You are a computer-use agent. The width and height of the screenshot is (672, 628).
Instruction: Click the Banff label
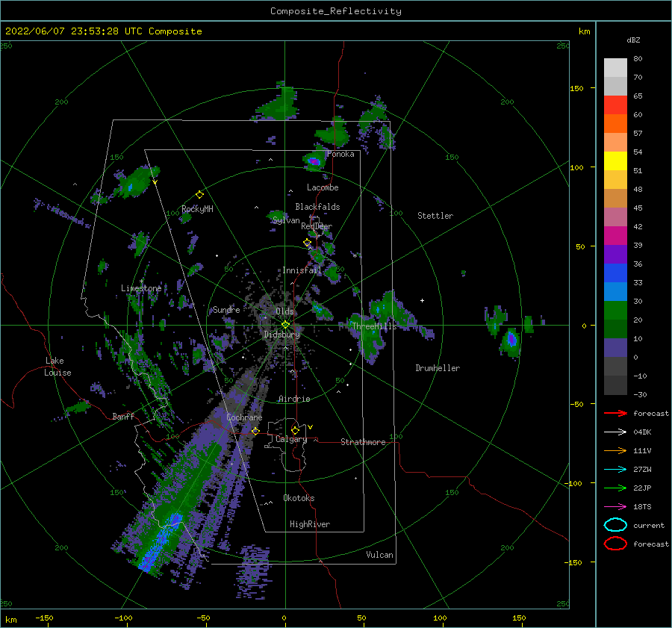[x=123, y=416]
